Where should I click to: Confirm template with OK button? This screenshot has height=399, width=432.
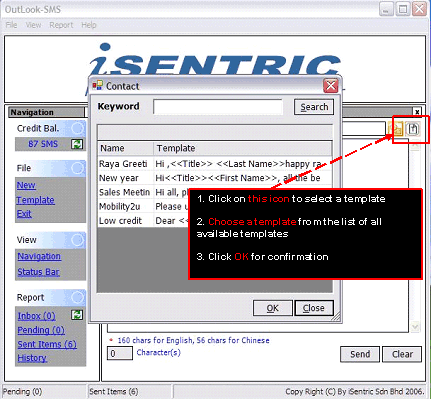[x=273, y=308]
